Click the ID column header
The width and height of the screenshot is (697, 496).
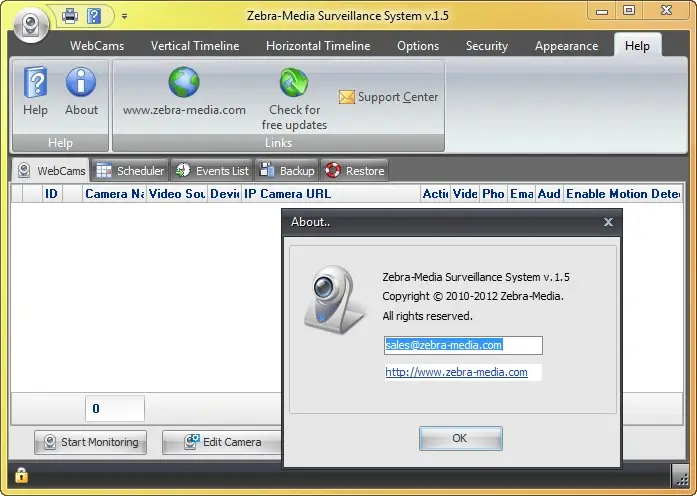pyautogui.click(x=52, y=194)
